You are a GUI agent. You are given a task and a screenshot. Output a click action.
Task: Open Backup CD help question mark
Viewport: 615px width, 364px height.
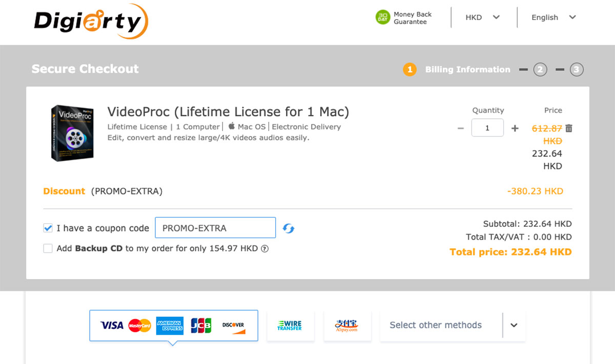pos(264,249)
